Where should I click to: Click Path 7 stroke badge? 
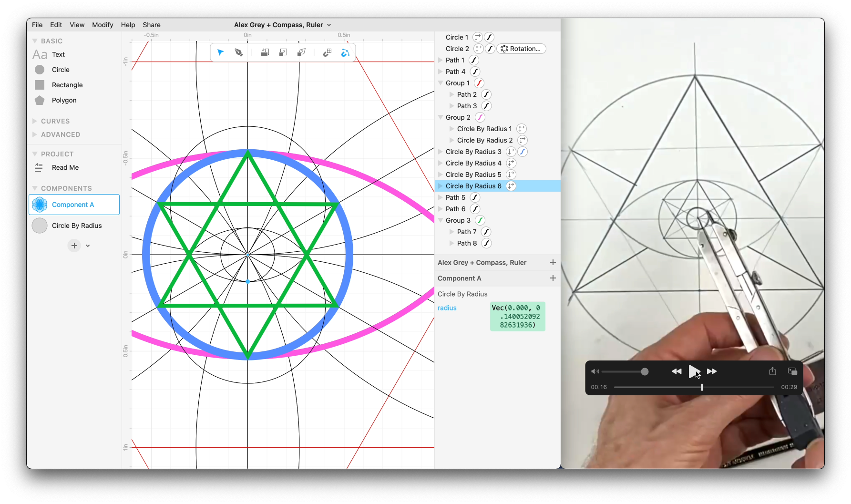click(x=486, y=232)
